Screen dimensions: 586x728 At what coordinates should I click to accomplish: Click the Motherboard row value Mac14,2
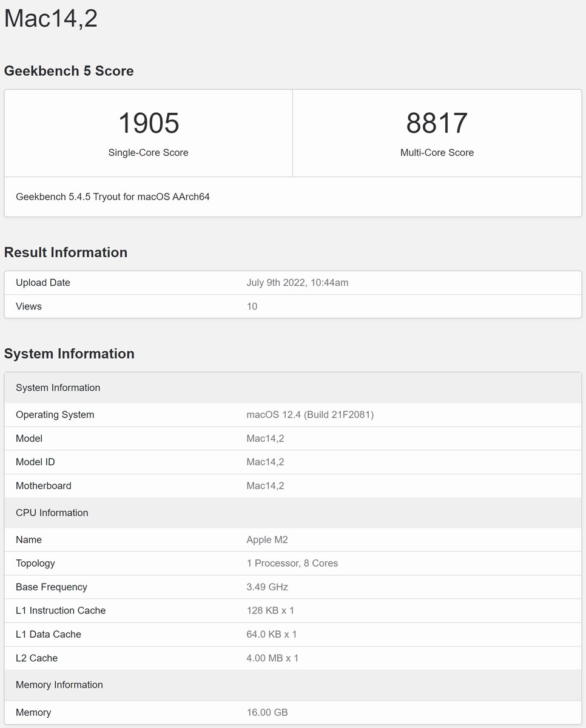(265, 486)
